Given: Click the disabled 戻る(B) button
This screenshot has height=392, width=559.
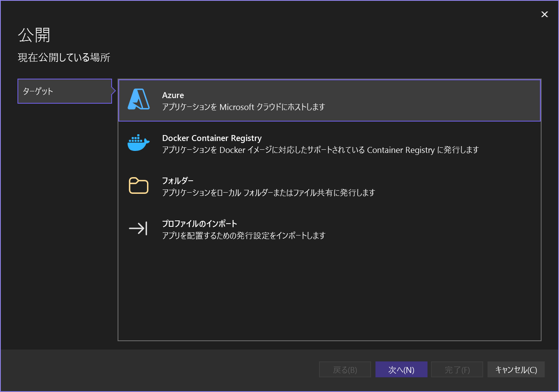Looking at the screenshot, I should point(345,370).
